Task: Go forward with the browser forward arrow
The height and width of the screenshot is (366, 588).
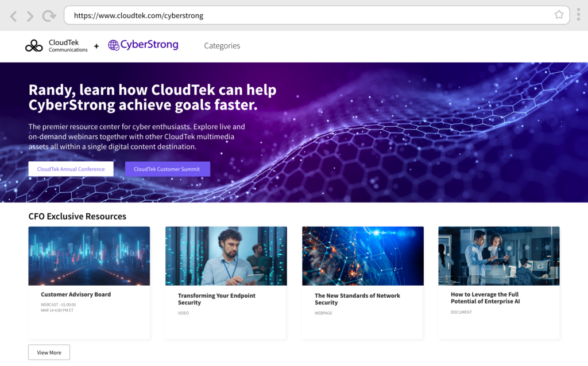Action: pyautogui.click(x=30, y=16)
